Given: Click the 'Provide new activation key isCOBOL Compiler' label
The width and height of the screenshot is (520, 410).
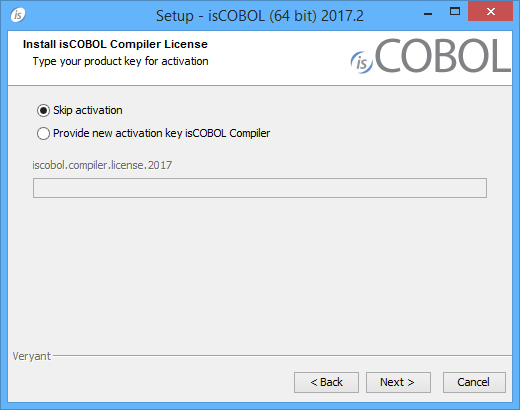Looking at the screenshot, I should tap(161, 133).
